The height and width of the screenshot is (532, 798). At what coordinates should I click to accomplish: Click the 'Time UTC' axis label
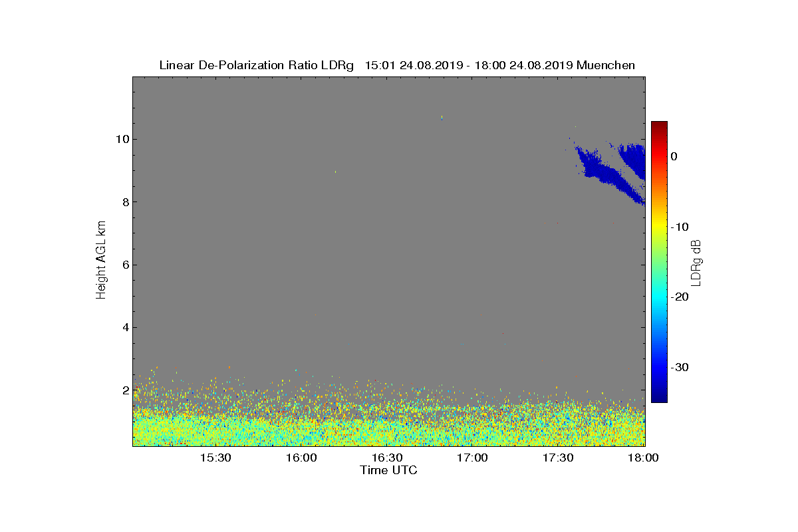click(x=389, y=470)
